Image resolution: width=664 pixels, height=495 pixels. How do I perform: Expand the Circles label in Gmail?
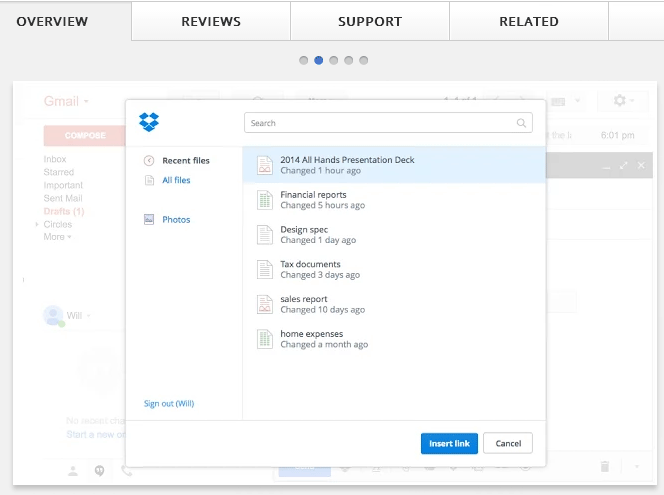click(x=37, y=224)
